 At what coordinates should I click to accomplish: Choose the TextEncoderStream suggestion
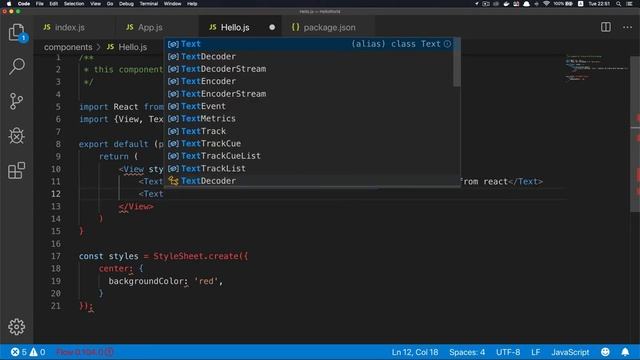tap(310, 93)
